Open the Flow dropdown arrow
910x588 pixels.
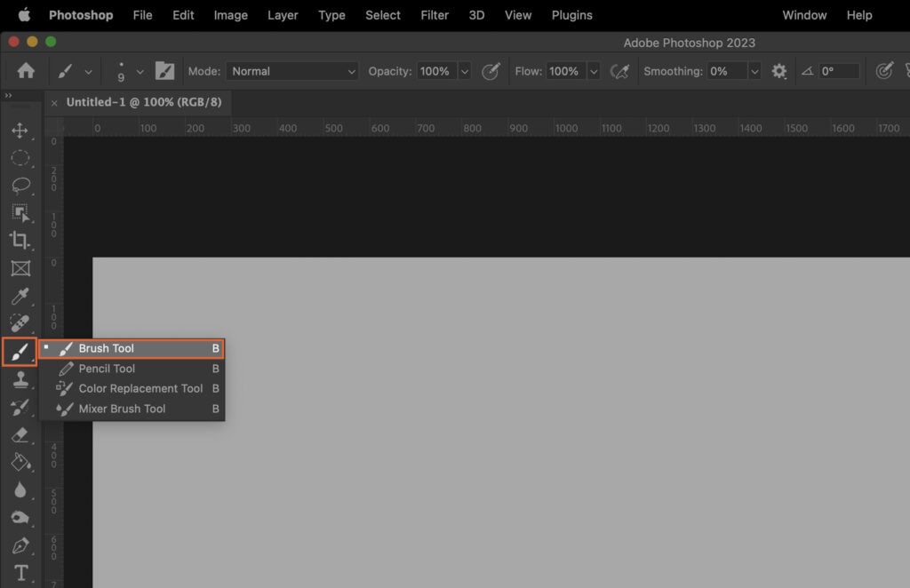pos(594,71)
